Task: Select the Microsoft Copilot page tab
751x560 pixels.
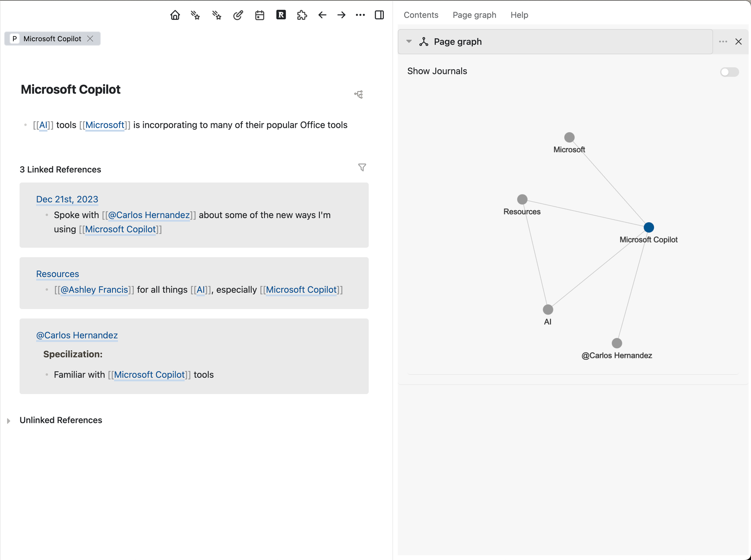Action: (x=53, y=39)
